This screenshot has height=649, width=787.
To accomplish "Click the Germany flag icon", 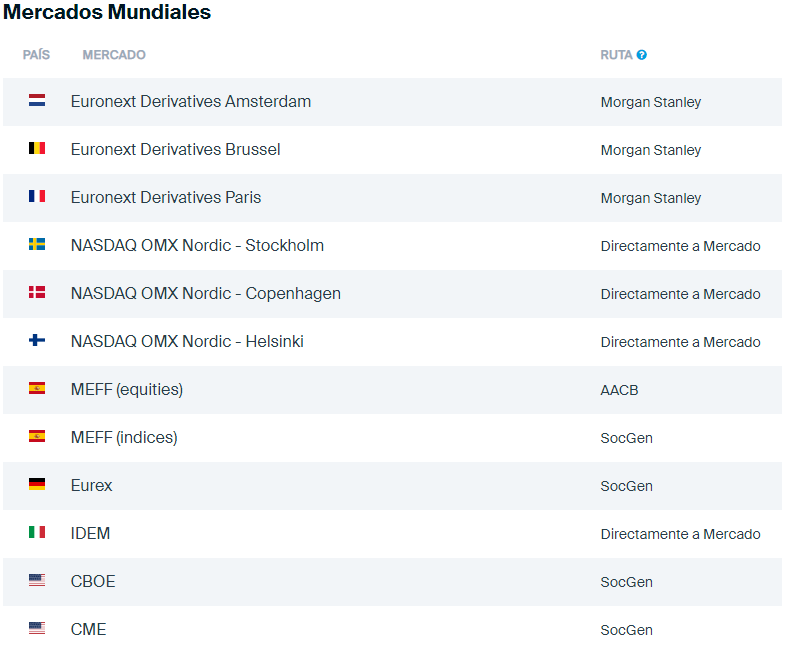I will tap(37, 485).
